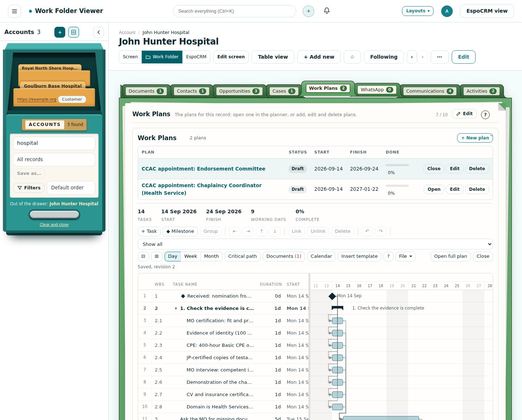522x420 pixels.
Task: Open the Default order sort dropdown
Action: pyautogui.click(x=71, y=188)
